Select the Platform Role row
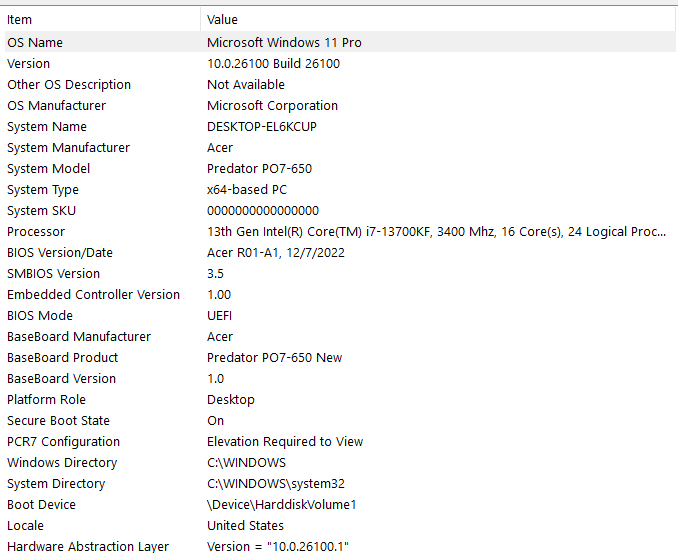Viewport: 678px width, 553px height. (x=340, y=400)
